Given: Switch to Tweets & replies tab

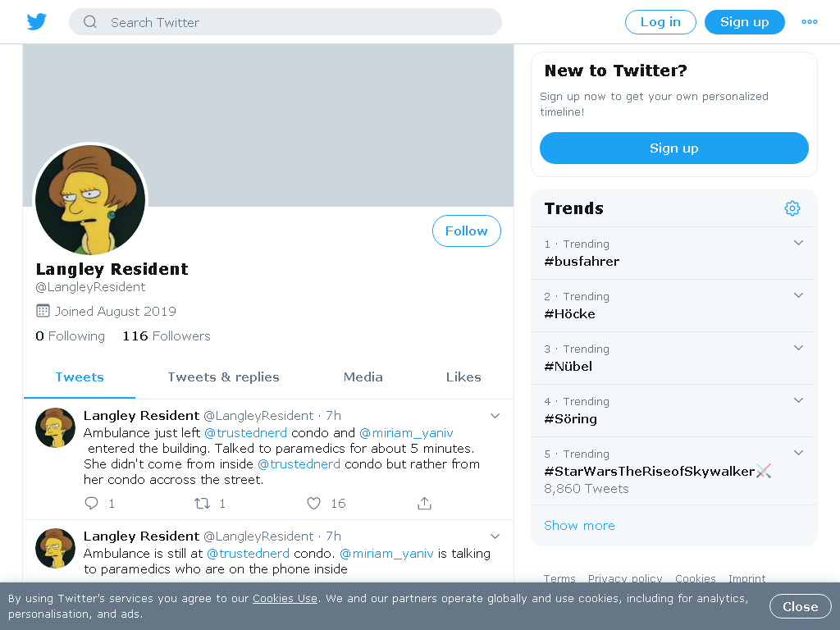Looking at the screenshot, I should pos(223,377).
